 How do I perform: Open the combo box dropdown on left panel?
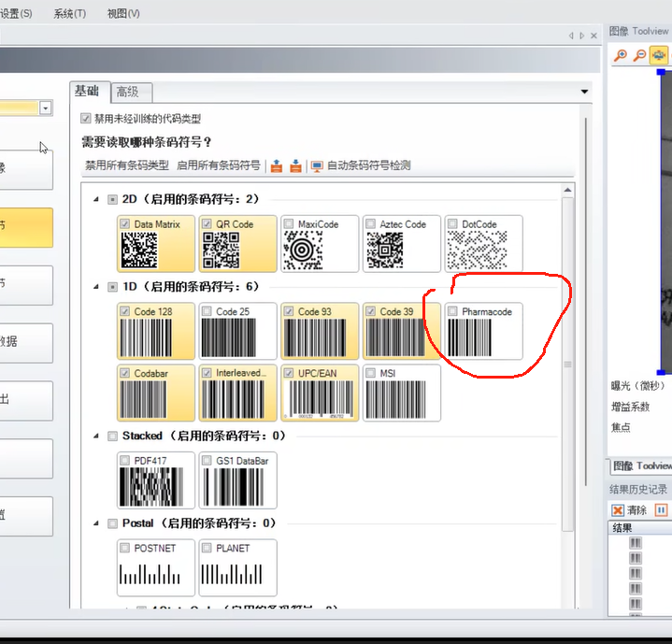tap(45, 108)
